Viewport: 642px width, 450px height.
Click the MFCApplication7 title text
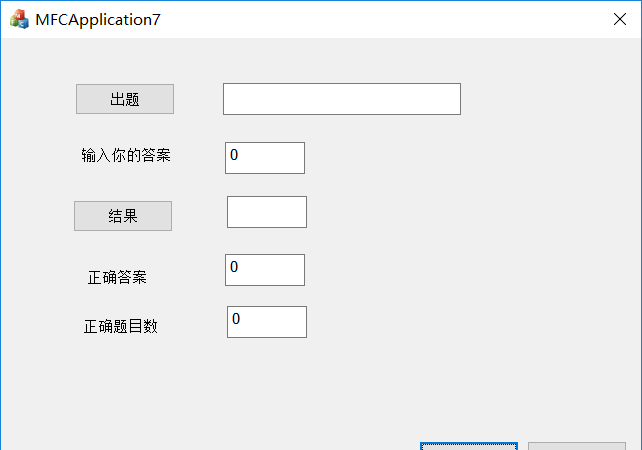(98, 20)
